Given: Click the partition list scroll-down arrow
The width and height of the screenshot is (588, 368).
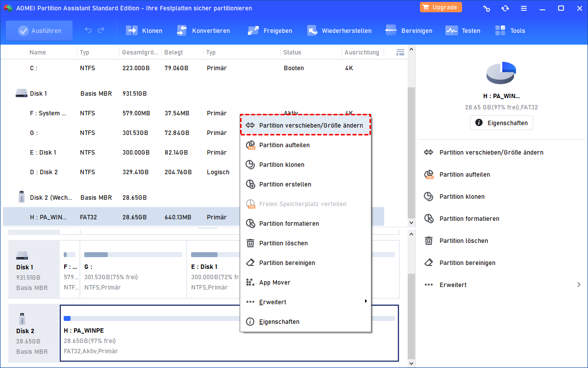Looking at the screenshot, I should point(411,223).
